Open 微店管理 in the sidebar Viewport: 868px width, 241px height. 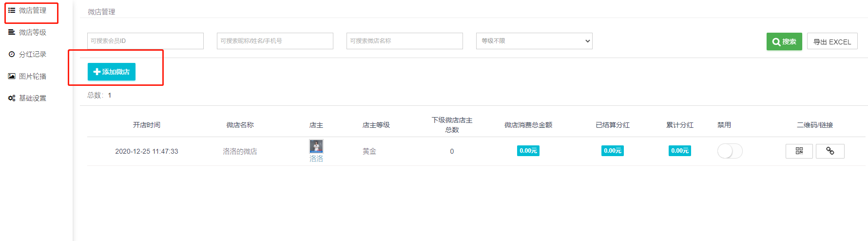(x=32, y=10)
